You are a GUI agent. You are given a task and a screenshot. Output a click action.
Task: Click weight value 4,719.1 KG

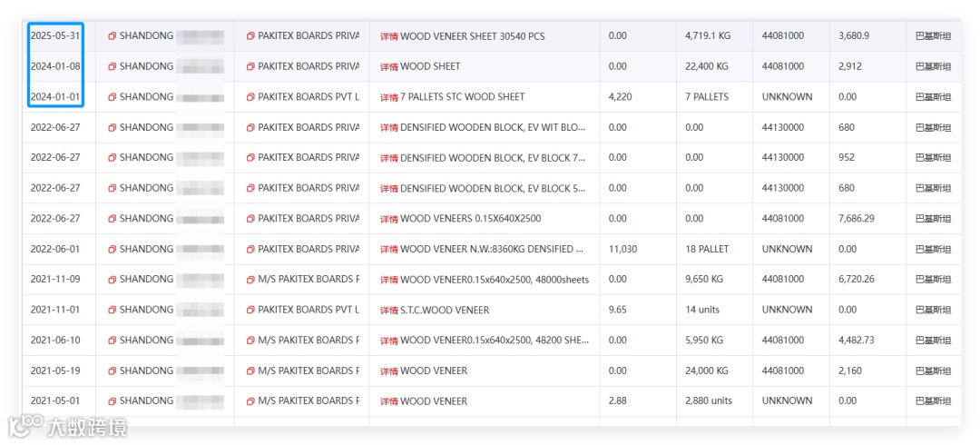[x=708, y=36]
